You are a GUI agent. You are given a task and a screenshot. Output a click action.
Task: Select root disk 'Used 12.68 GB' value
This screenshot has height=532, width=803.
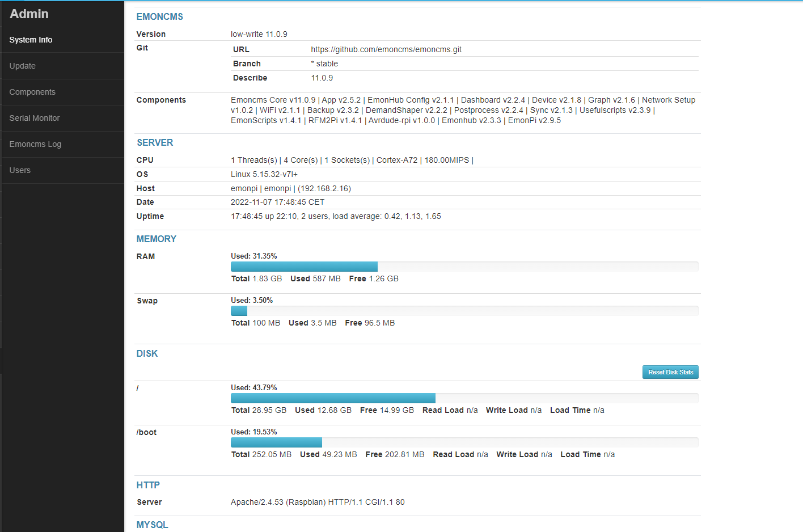click(323, 410)
